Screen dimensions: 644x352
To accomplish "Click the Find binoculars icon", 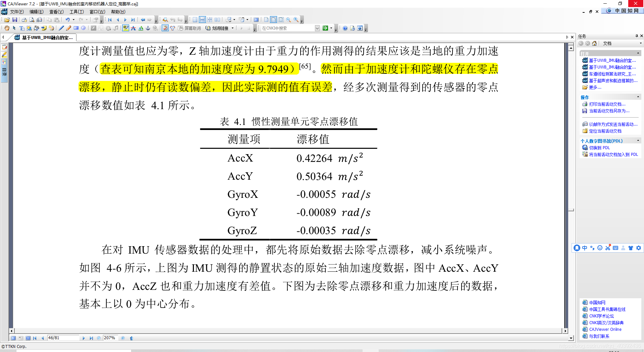I will click(x=165, y=20).
